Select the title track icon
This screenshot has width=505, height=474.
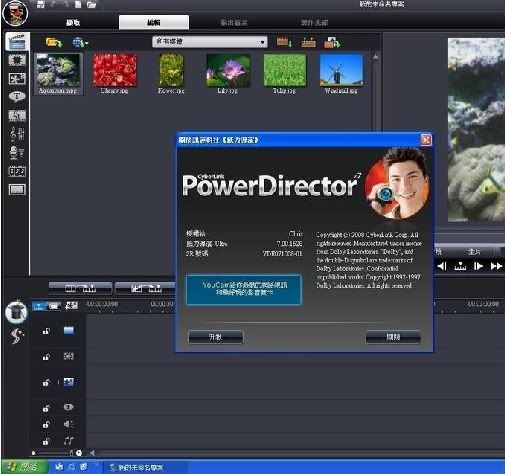click(x=68, y=407)
